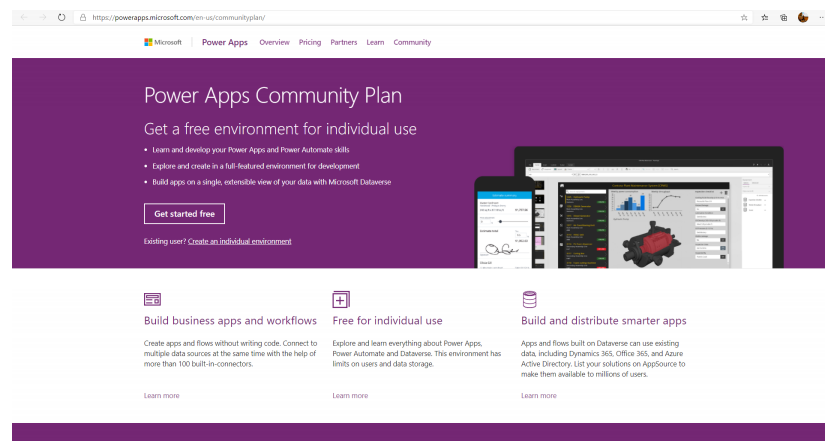Click Build and distribute smarter apps heading
This screenshot has height=441, width=832.
[603, 321]
